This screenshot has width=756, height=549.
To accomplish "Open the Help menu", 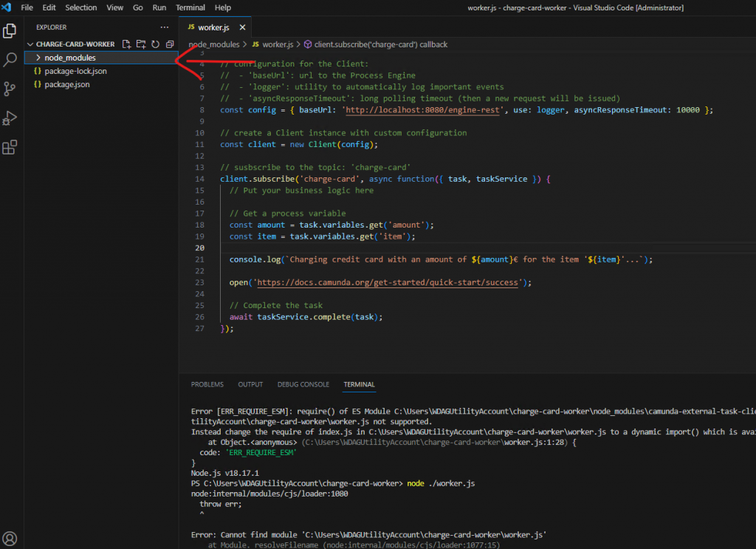I will click(223, 7).
